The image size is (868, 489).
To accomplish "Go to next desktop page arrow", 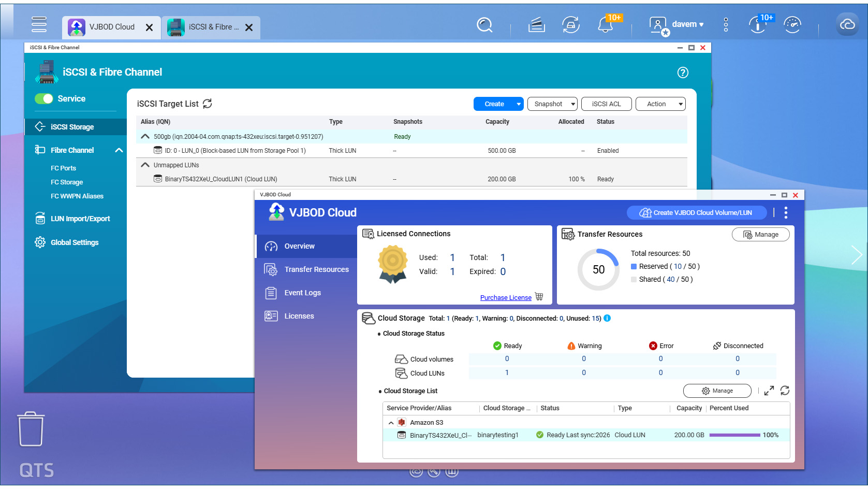I will pyautogui.click(x=857, y=254).
